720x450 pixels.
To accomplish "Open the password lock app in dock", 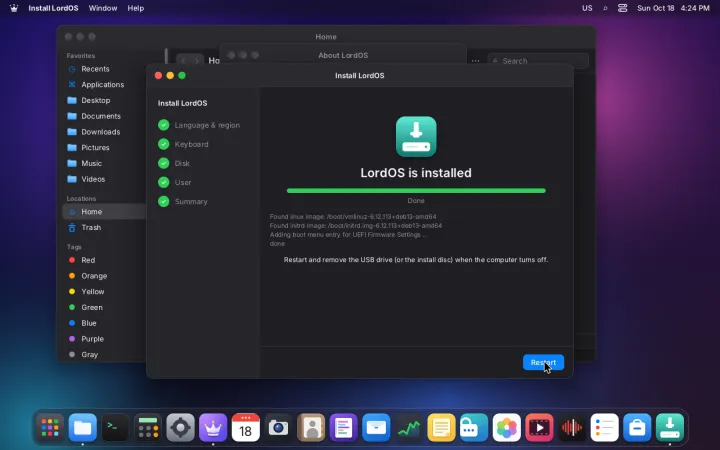I will click(x=474, y=428).
